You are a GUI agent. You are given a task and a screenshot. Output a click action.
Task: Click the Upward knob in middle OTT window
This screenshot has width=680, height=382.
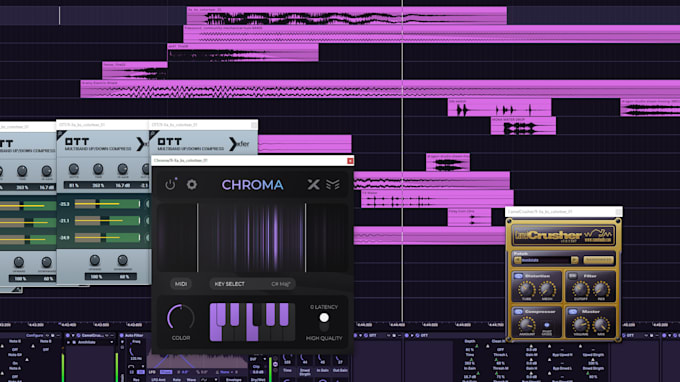95,260
